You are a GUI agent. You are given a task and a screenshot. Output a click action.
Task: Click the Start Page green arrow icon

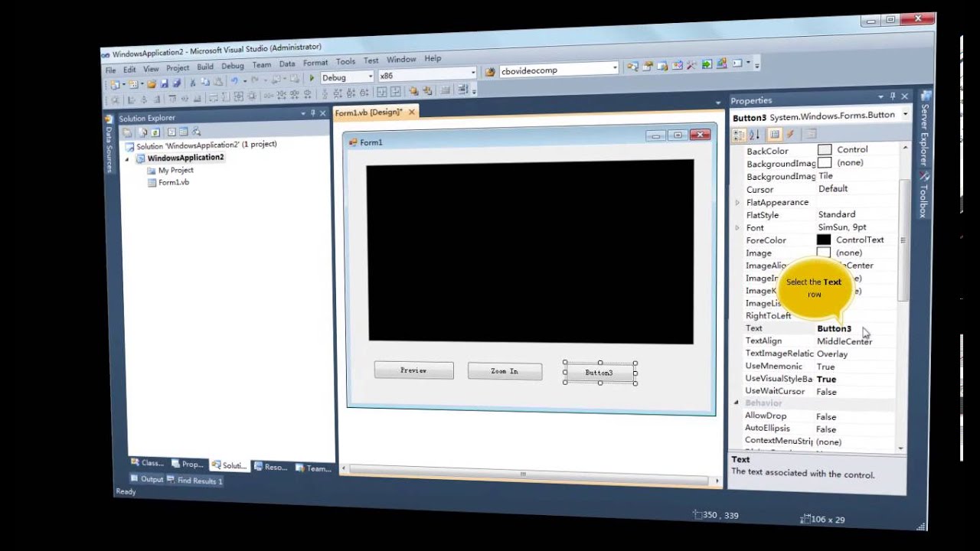706,64
